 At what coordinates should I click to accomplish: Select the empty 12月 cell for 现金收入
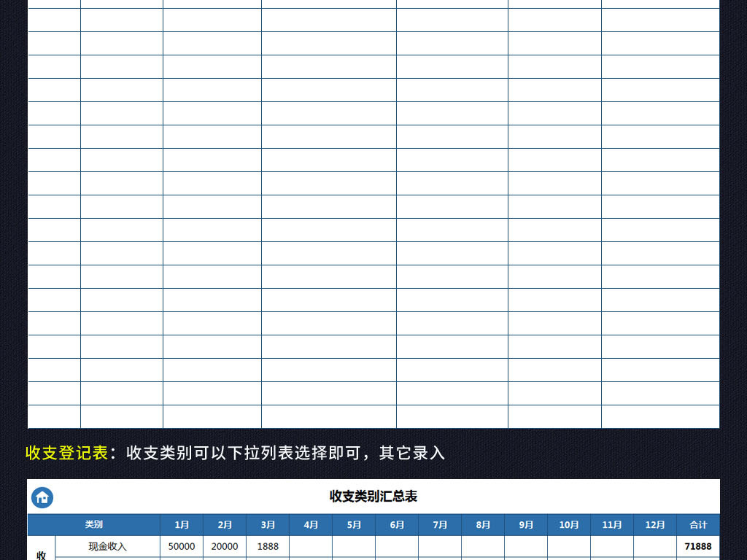[x=655, y=547]
